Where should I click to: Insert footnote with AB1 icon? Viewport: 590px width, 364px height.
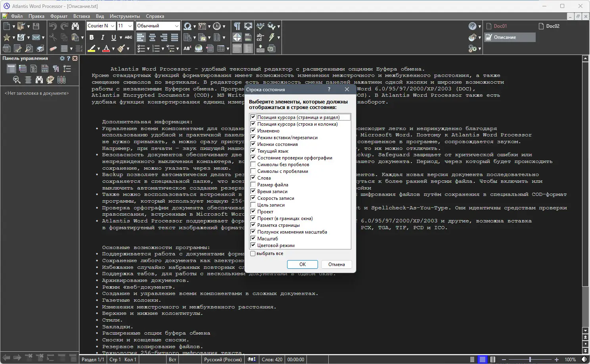[x=188, y=48]
